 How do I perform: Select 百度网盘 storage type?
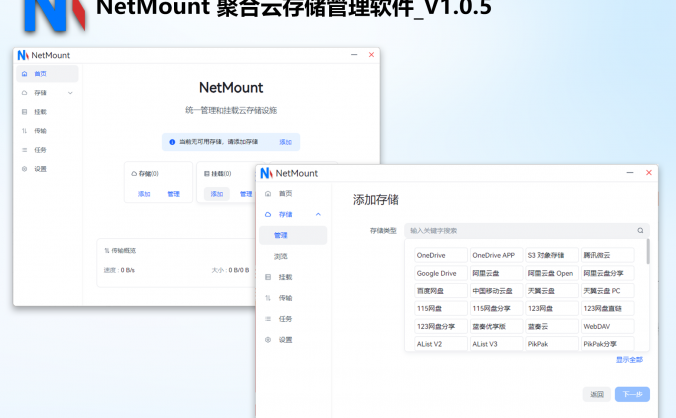coord(441,291)
